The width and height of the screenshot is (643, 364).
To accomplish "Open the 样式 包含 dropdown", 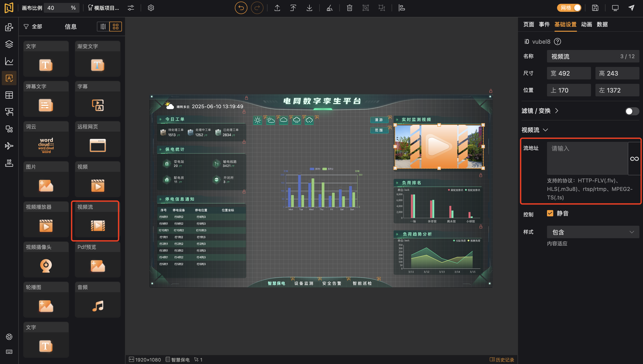I will click(x=593, y=232).
